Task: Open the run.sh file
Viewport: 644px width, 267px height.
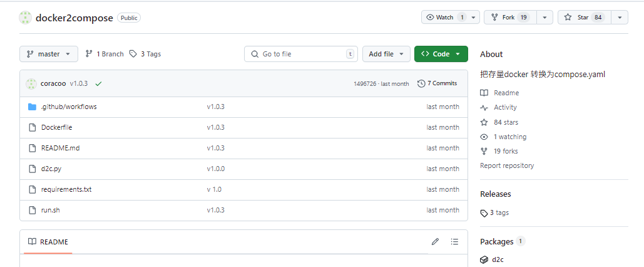Action: pyautogui.click(x=51, y=210)
